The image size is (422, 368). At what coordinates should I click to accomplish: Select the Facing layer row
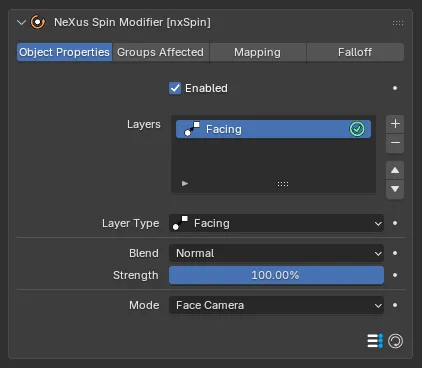click(x=273, y=129)
